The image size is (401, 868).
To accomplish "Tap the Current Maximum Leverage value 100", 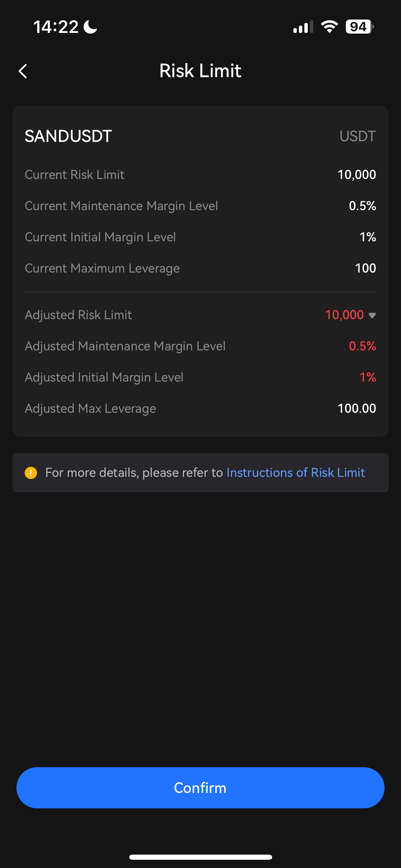I will 365,268.
